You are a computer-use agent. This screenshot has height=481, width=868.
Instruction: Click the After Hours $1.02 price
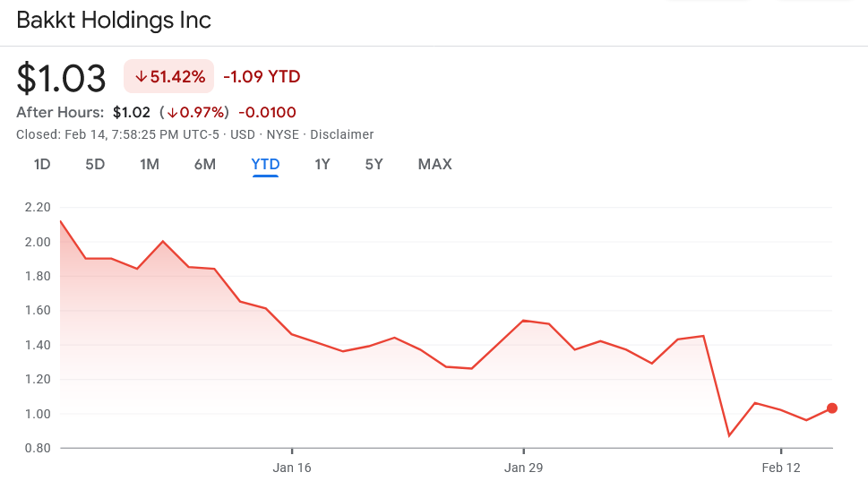tap(132, 113)
